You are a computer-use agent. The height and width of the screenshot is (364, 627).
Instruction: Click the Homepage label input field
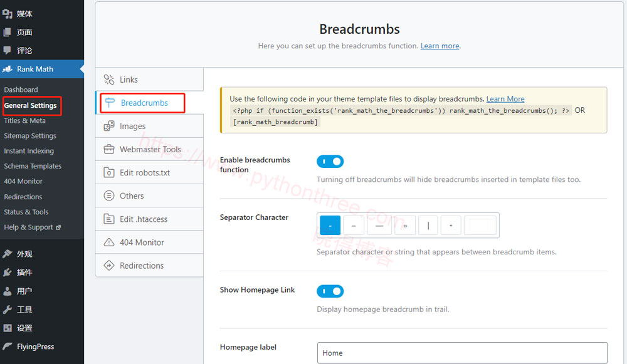[x=462, y=353]
